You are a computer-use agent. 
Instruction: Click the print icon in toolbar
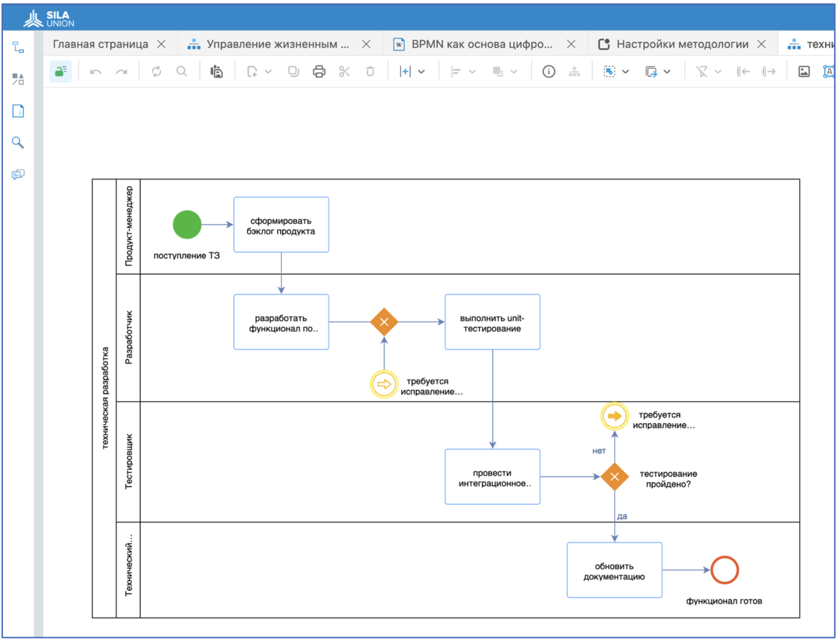[319, 72]
